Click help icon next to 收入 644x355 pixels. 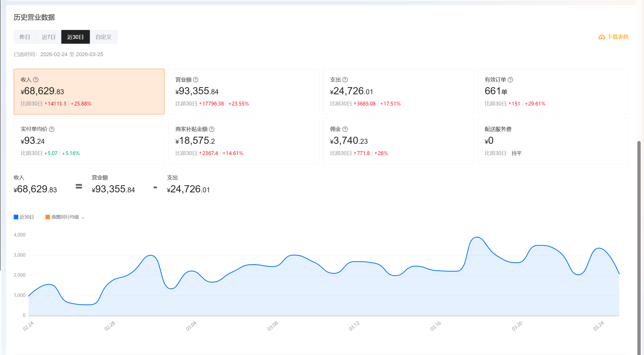click(x=36, y=80)
